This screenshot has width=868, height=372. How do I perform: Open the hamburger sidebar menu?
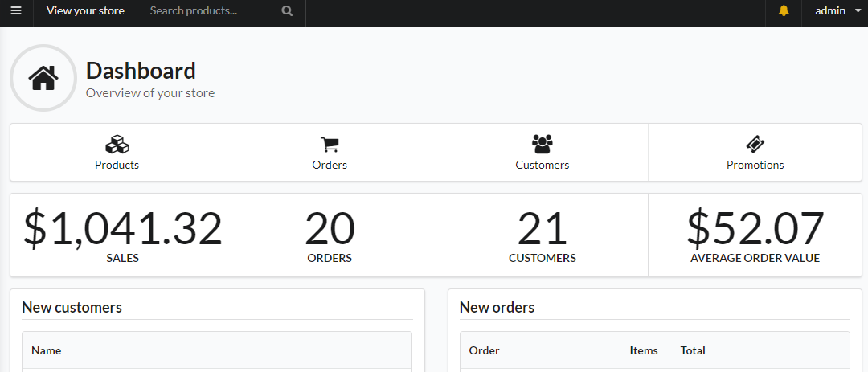click(x=16, y=10)
